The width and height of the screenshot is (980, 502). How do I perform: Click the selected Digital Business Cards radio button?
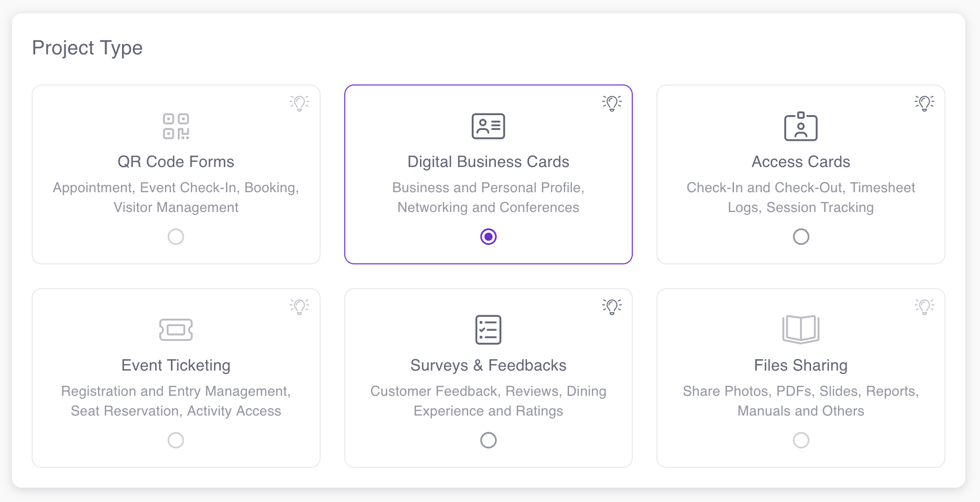(x=488, y=237)
